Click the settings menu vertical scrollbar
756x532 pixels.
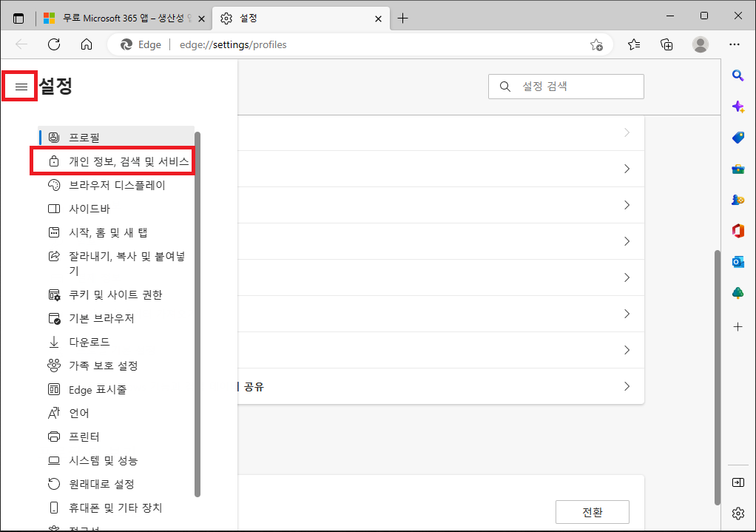click(198, 314)
